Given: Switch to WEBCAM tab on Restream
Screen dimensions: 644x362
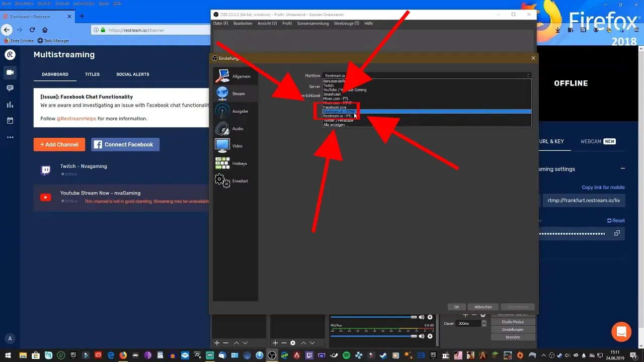Looking at the screenshot, I should click(x=598, y=141).
